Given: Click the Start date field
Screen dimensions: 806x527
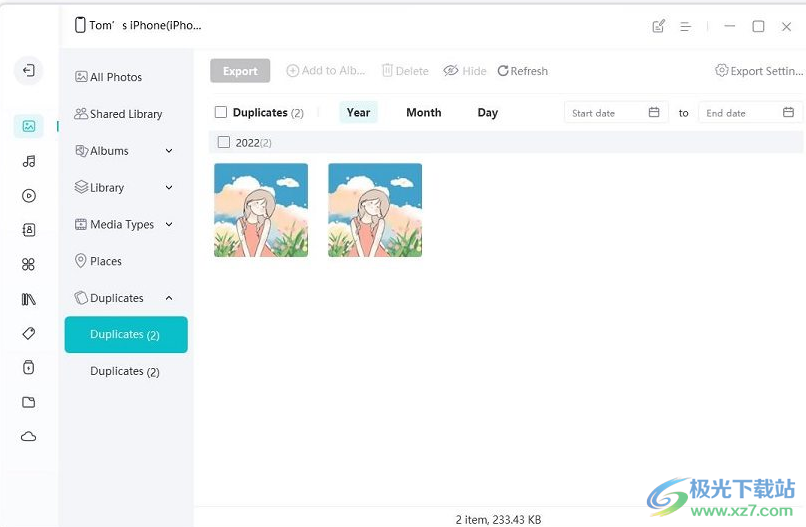Looking at the screenshot, I should tap(616, 112).
